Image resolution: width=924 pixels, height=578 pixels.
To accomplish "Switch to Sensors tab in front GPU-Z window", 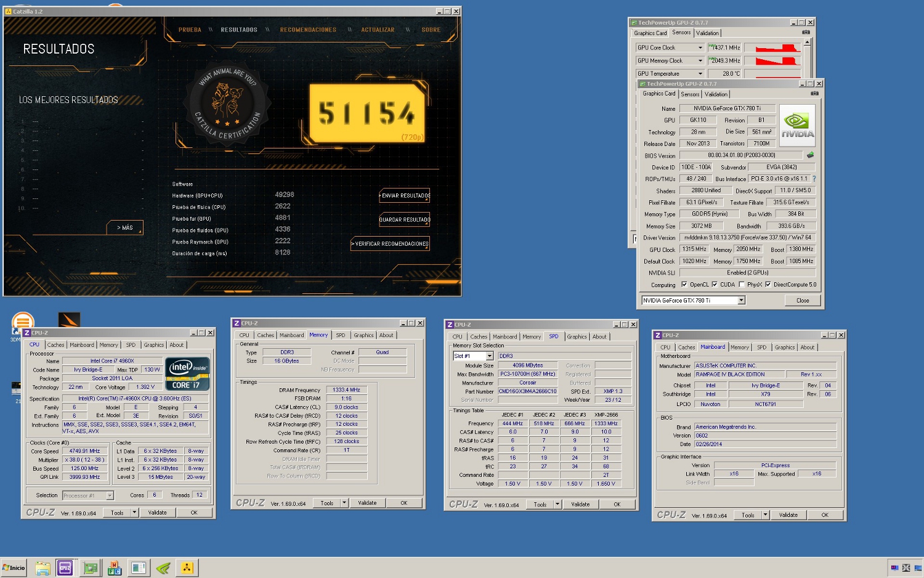I will pos(690,94).
